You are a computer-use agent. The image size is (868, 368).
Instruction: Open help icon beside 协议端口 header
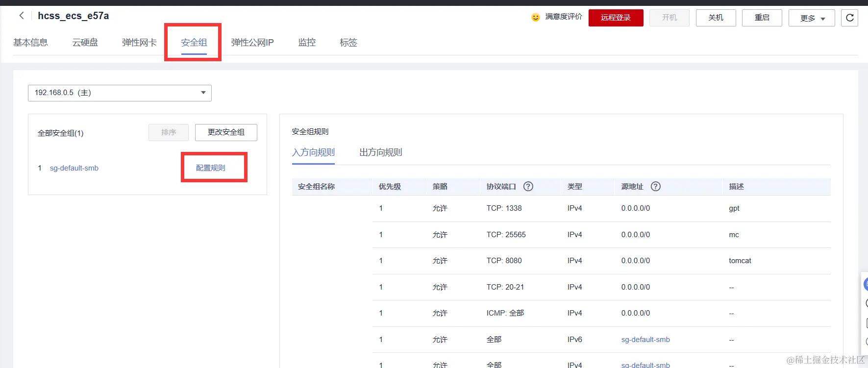[528, 186]
